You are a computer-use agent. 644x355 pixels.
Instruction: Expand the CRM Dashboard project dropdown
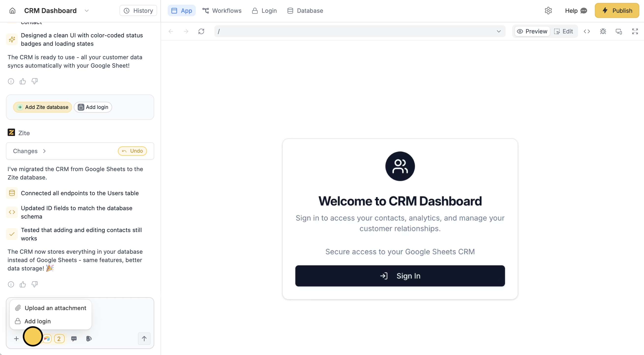click(87, 11)
